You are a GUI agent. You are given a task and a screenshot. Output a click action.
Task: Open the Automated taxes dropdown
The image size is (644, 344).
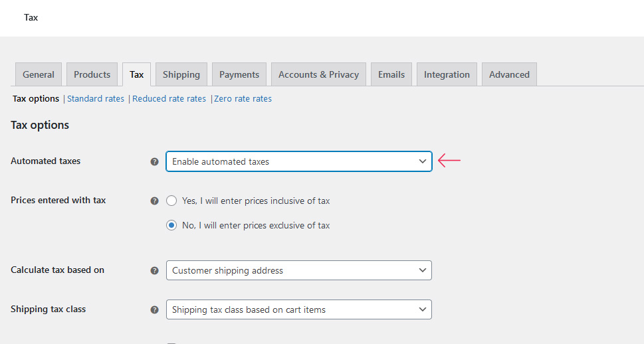[298, 161]
